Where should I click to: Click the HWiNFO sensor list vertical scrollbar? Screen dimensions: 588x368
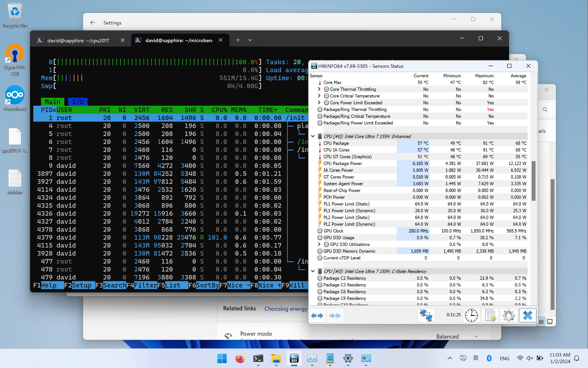tap(533, 181)
